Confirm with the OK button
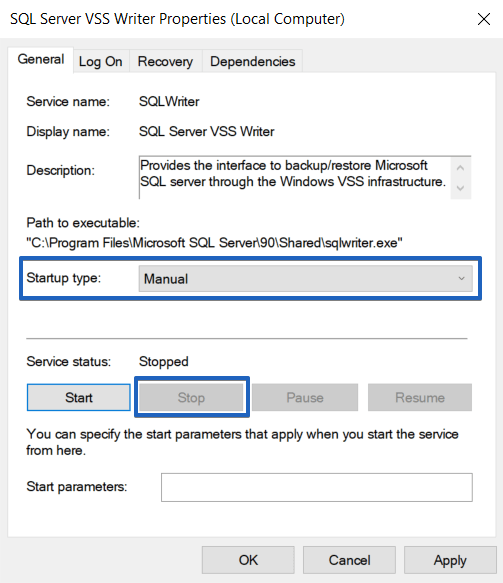The image size is (503, 583). (248, 560)
